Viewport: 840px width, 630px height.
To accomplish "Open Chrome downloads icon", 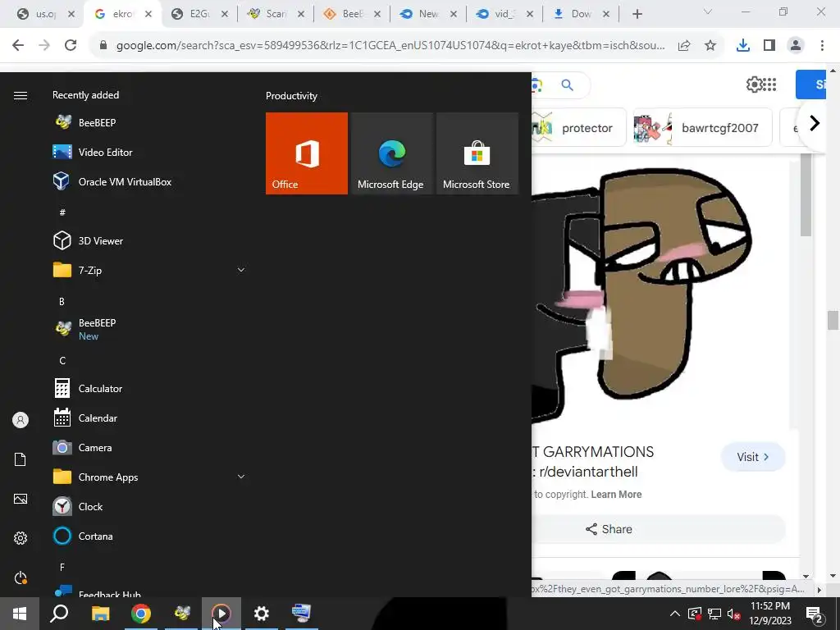I will (742, 46).
